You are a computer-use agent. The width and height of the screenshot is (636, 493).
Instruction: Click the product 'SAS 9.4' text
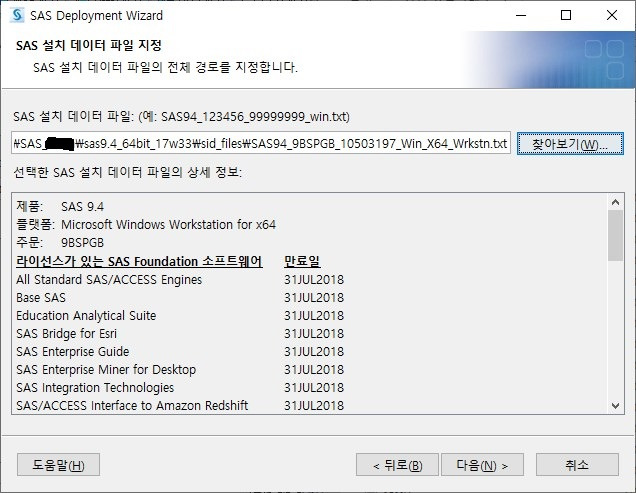pos(82,207)
